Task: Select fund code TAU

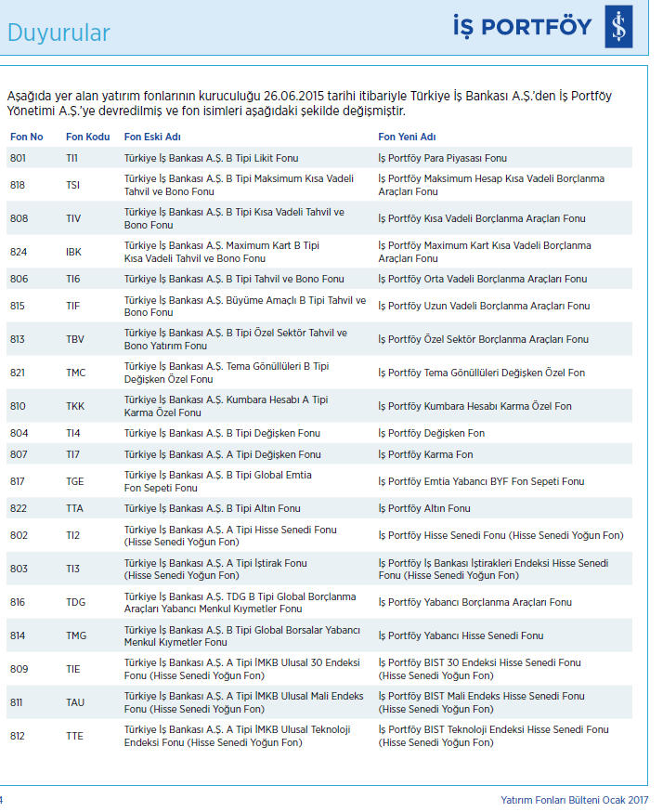Action: coord(75,702)
